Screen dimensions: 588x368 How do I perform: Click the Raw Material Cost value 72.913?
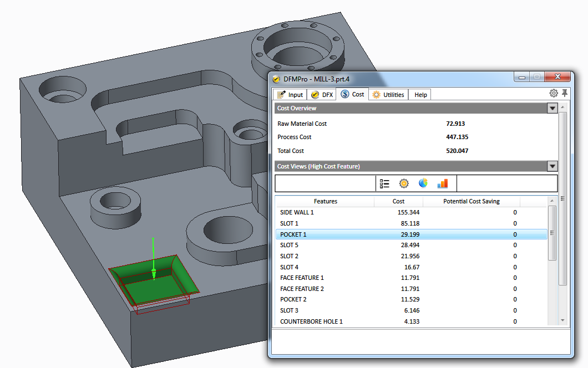pos(455,124)
